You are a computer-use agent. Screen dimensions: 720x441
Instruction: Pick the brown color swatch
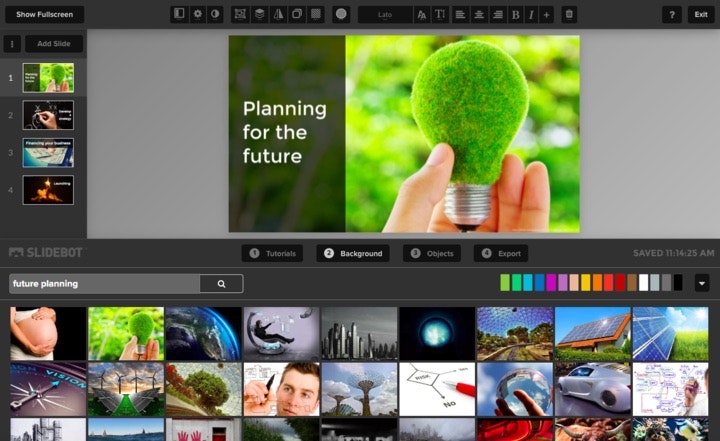(632, 283)
